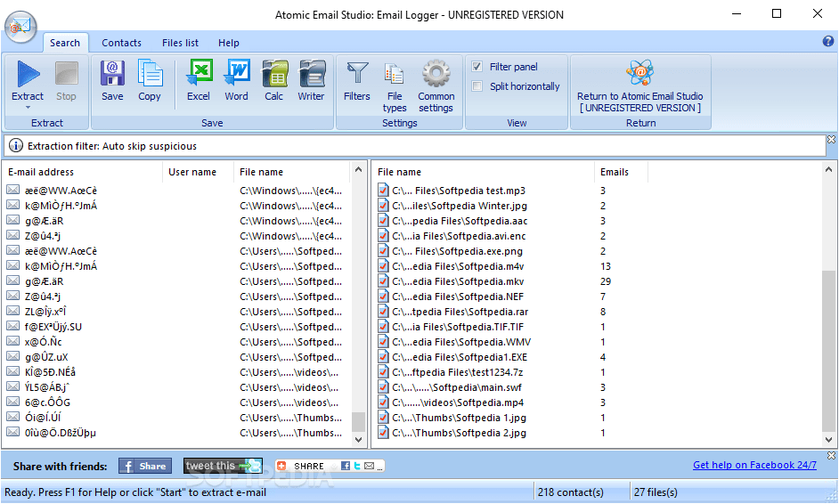Open the Help tab
Viewport: 839px width, 504px height.
coord(229,43)
